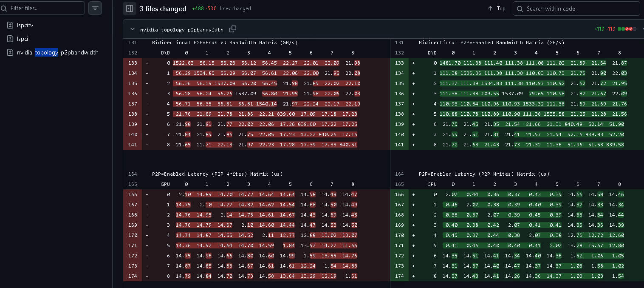Image resolution: width=644 pixels, height=288 pixels.
Task: Select removed line 133 in left diff
Action: click(132, 63)
